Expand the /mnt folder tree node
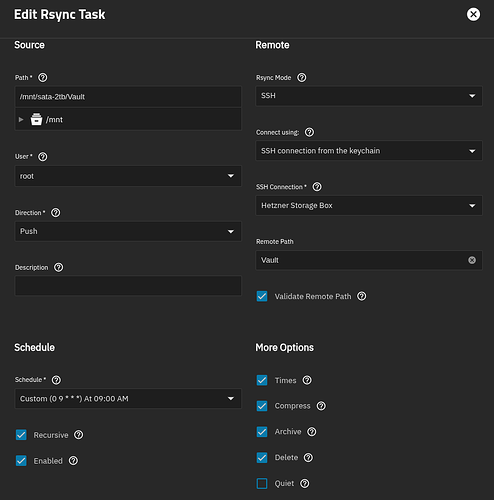 coord(21,119)
